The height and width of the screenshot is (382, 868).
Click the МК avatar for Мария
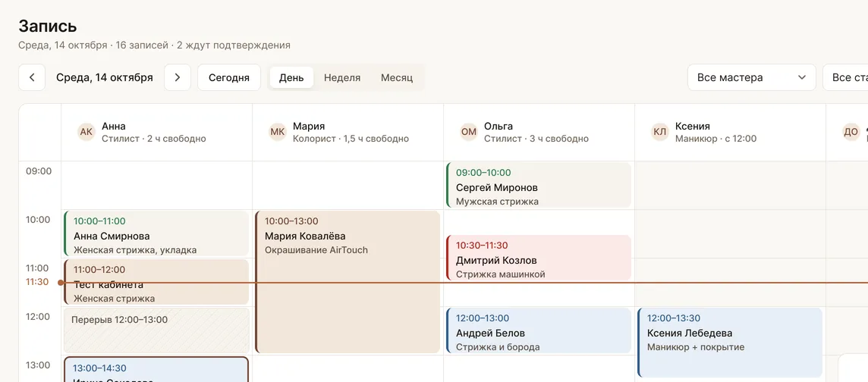pyautogui.click(x=278, y=132)
